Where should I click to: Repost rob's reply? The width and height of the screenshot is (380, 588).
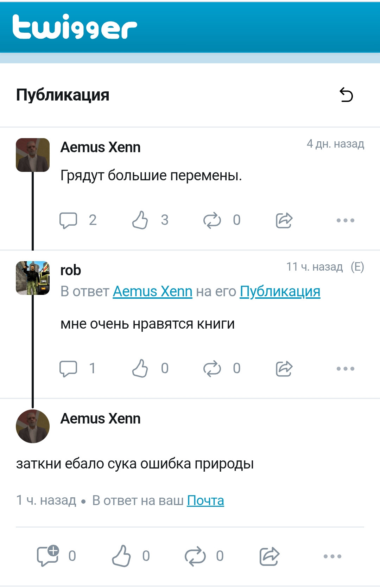point(212,369)
